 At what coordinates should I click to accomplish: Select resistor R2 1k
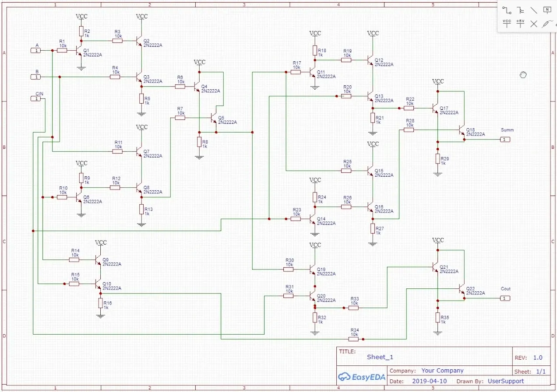[81, 31]
